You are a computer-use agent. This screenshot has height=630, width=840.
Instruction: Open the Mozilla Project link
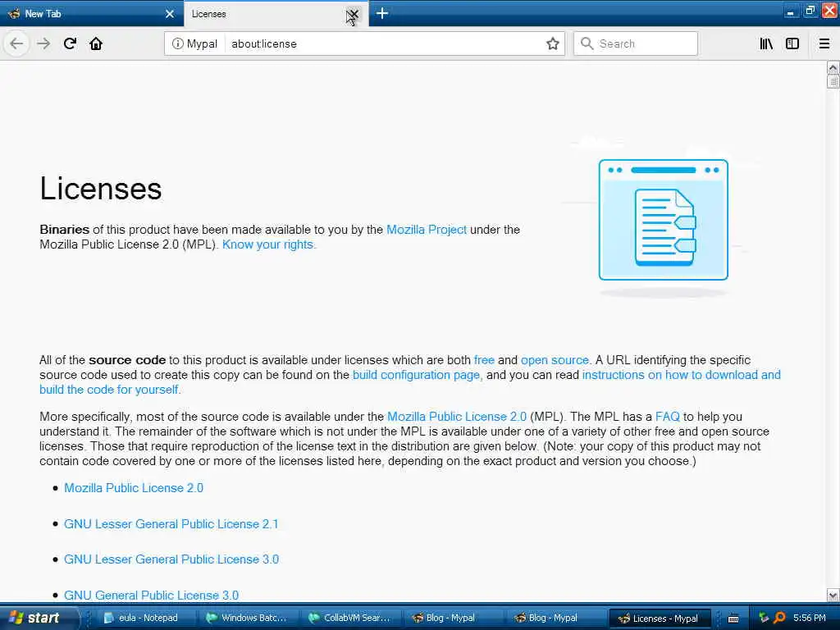point(427,230)
